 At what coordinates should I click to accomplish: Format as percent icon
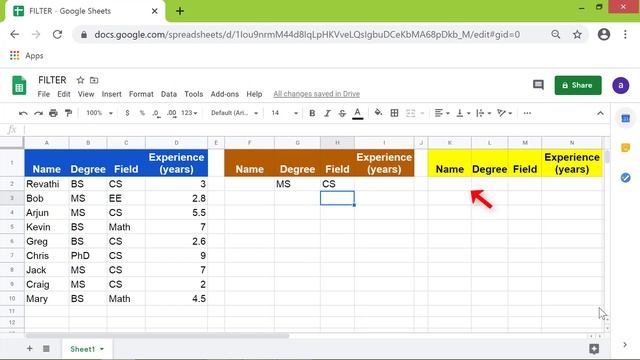pyautogui.click(x=142, y=113)
